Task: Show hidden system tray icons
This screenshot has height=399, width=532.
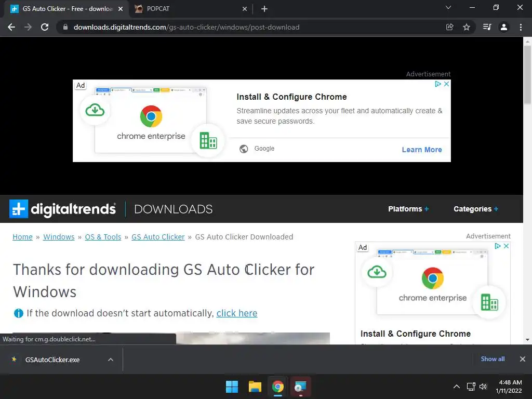Action: point(457,387)
